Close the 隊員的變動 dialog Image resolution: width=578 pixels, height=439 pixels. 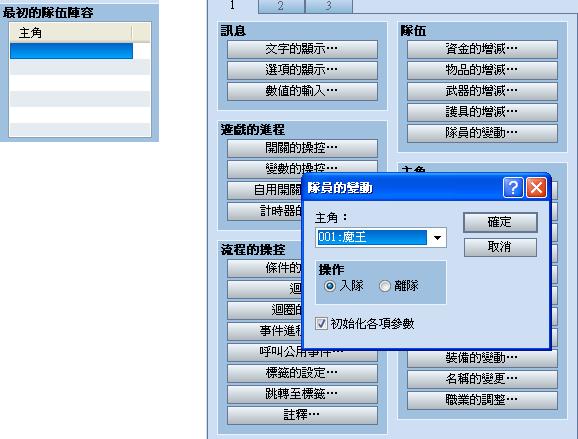536,188
